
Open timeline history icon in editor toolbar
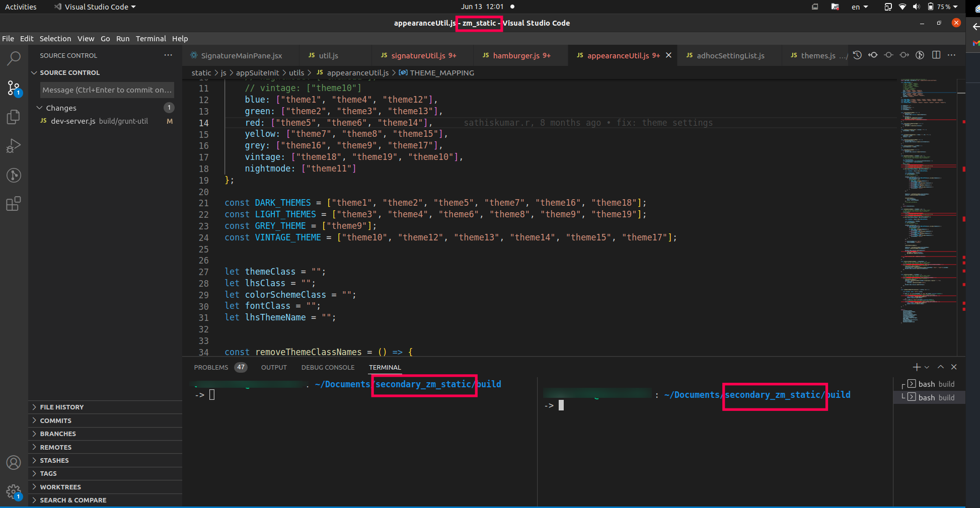(x=857, y=55)
